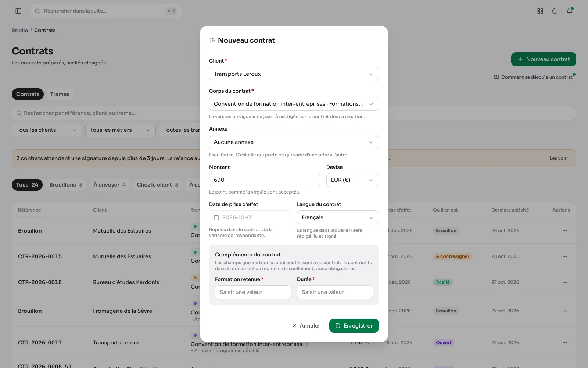Cancel with the Annuler button
This screenshot has height=368, width=588.
[306, 326]
